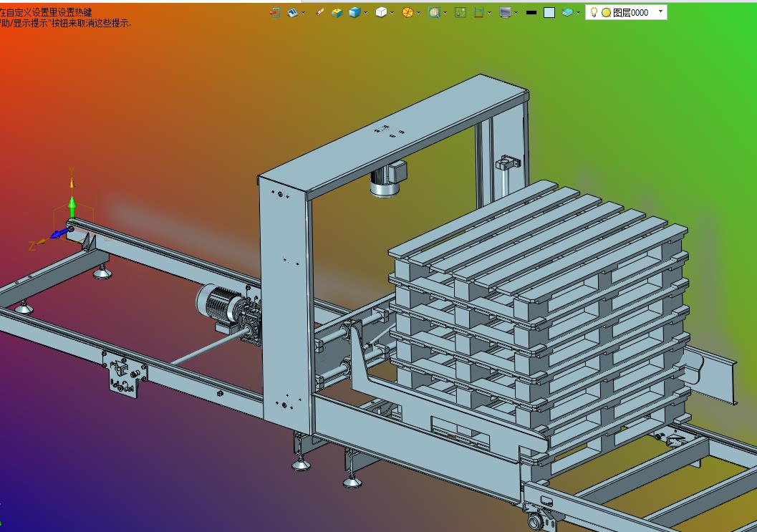
Task: Click the yellow-topped teal box icon
Action: (337, 13)
